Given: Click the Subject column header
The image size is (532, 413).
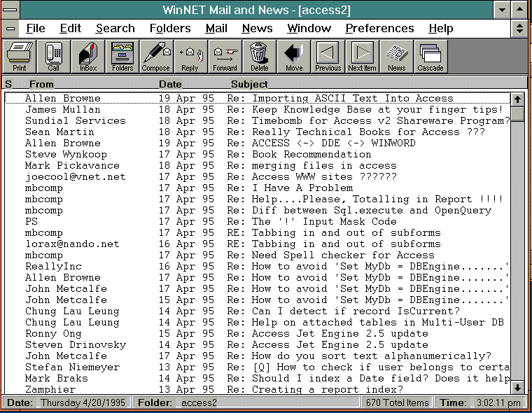Looking at the screenshot, I should click(249, 84).
